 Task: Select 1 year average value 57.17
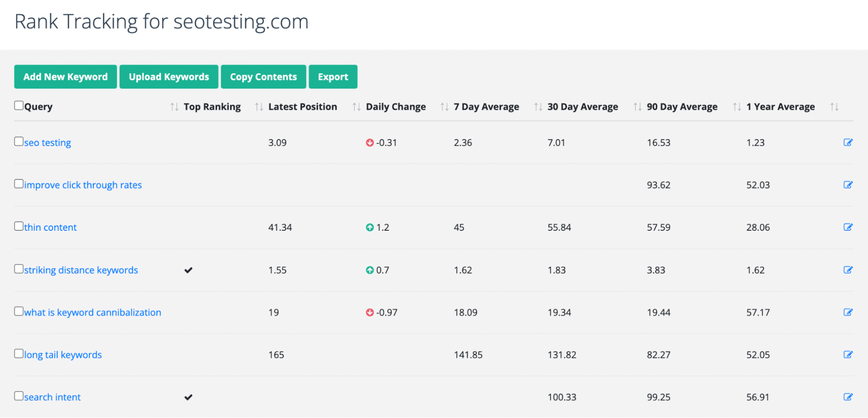point(758,312)
